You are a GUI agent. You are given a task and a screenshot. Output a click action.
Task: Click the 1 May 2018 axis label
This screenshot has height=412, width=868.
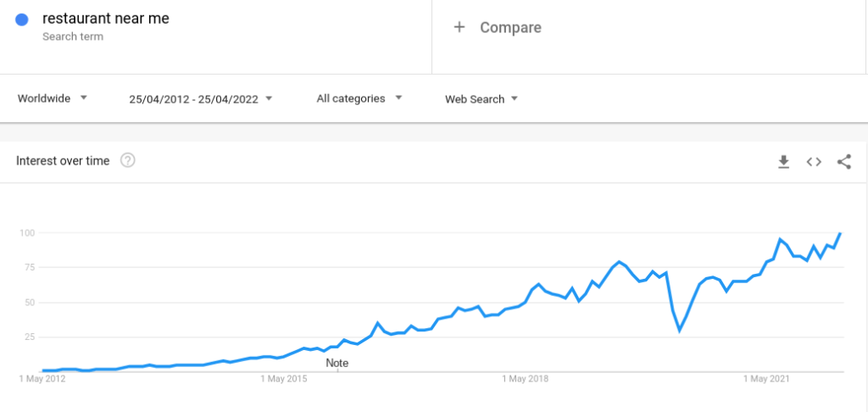tap(525, 379)
